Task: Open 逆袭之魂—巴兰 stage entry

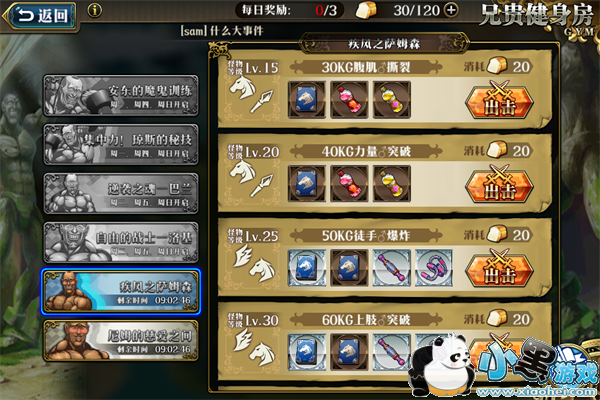Action: click(121, 193)
